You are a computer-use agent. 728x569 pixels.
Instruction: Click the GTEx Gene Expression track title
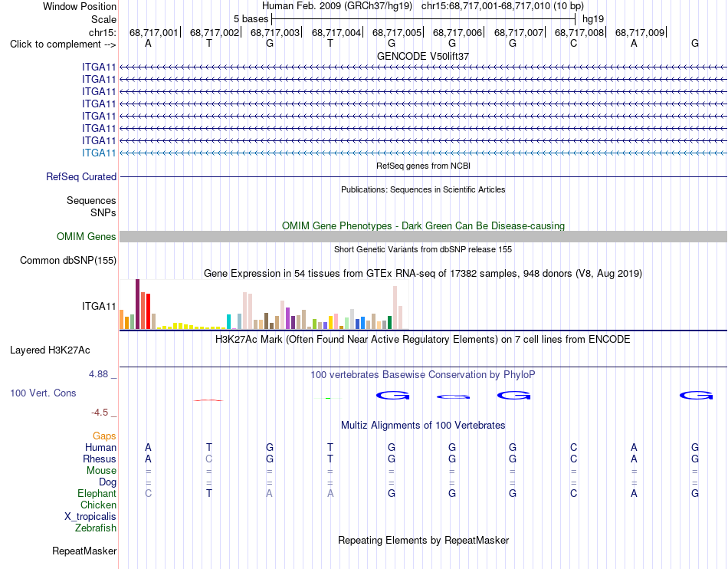pos(423,273)
